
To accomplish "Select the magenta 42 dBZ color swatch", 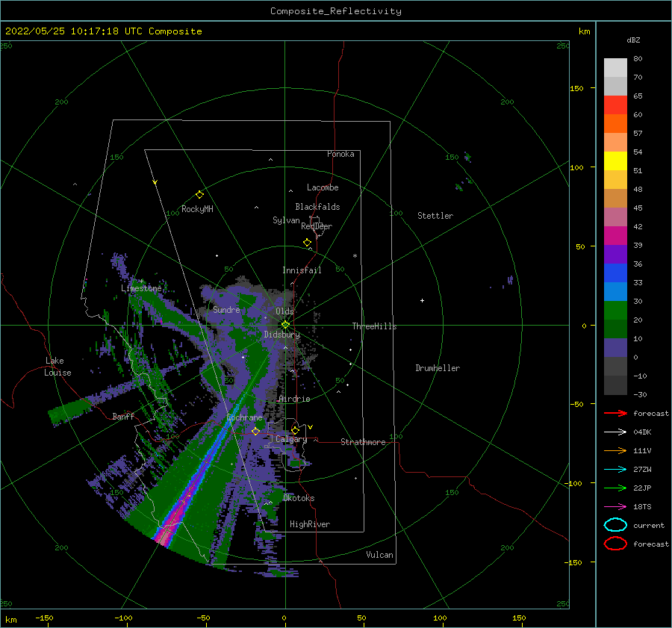I will (x=615, y=235).
